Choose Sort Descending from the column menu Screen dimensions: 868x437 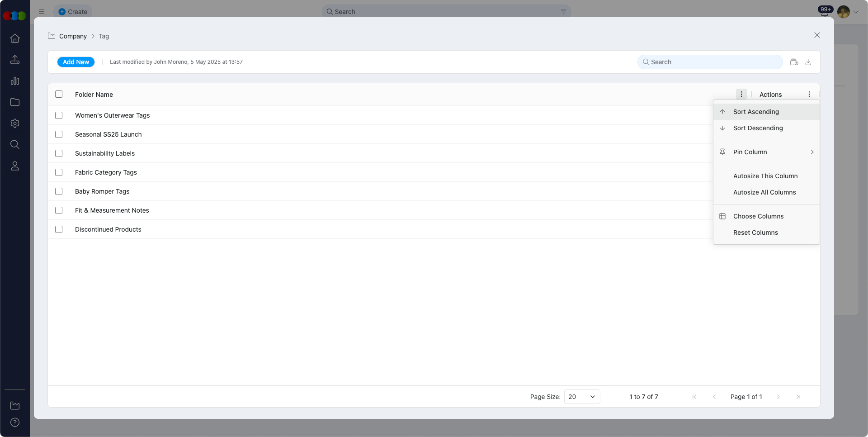758,128
